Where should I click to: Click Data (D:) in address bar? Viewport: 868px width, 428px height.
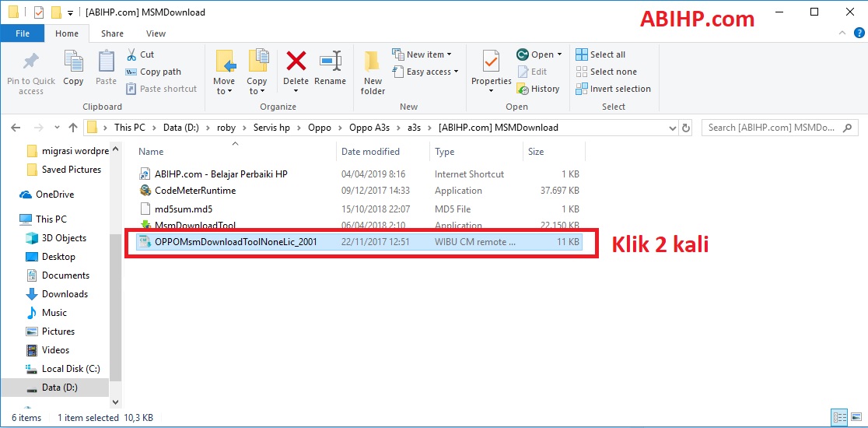point(180,128)
